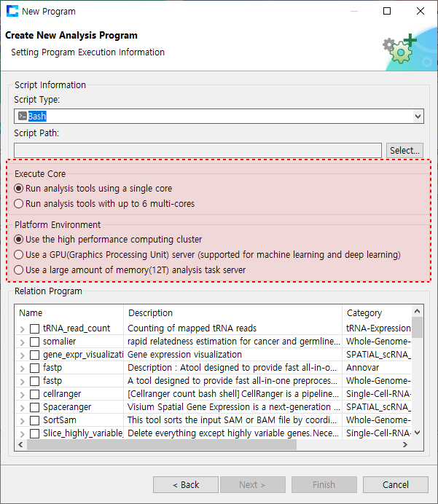Image resolution: width=438 pixels, height=504 pixels.
Task: Click the Select... script path button
Action: tap(404, 151)
